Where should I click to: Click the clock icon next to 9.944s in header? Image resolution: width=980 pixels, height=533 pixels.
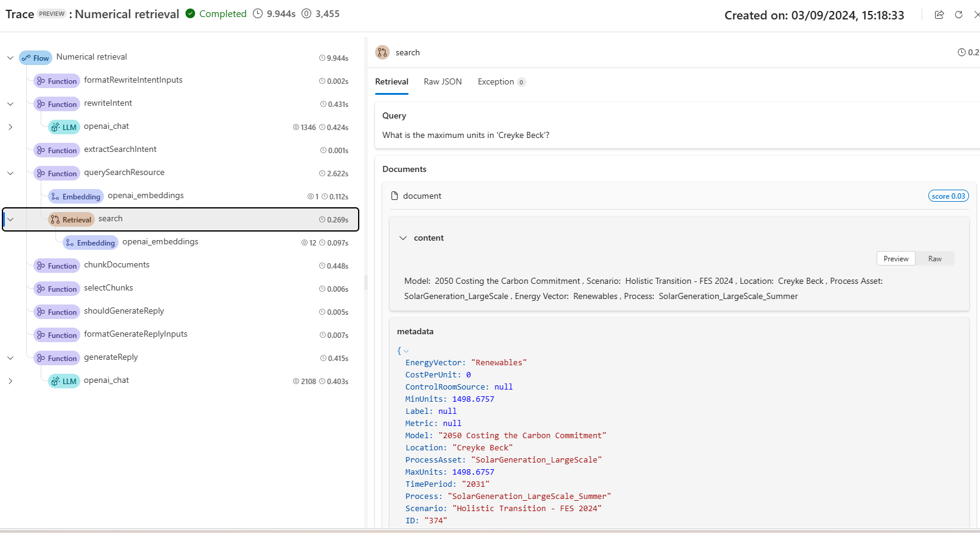258,13
